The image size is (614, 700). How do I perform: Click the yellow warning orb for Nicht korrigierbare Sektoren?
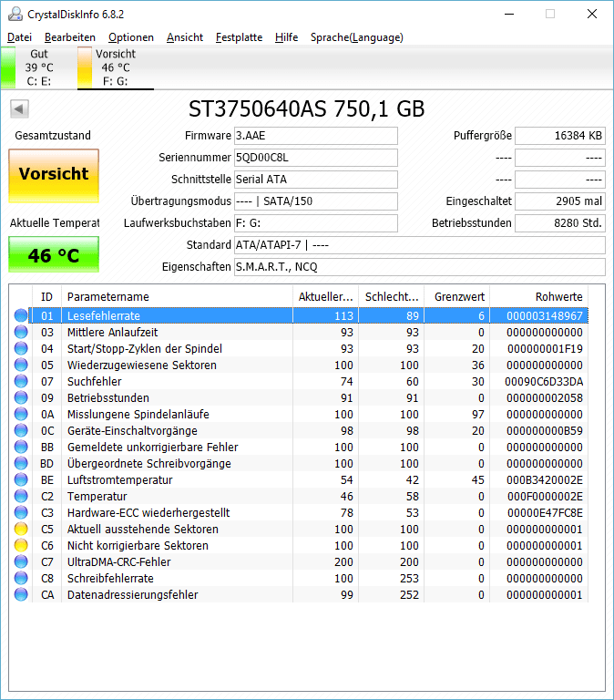point(21,545)
